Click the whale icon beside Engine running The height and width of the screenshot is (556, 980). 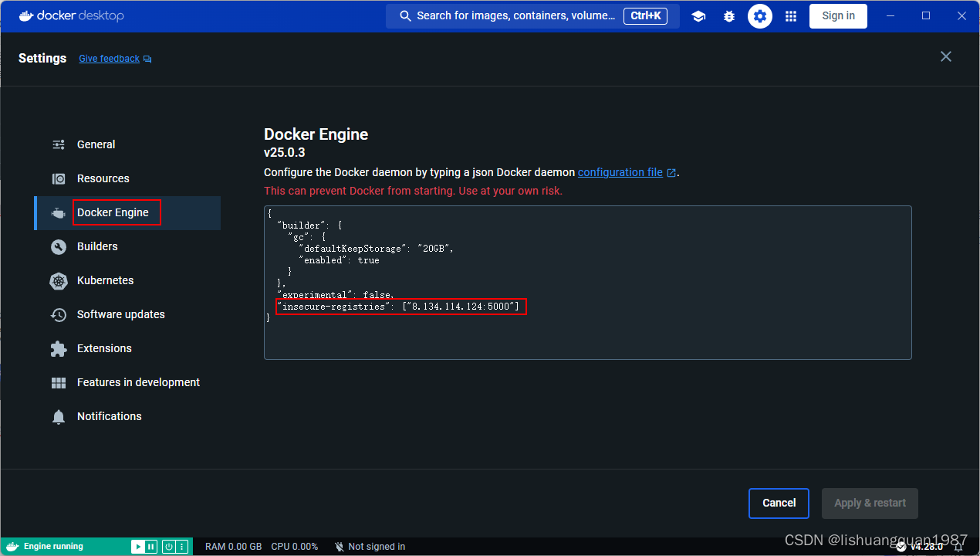click(x=12, y=546)
